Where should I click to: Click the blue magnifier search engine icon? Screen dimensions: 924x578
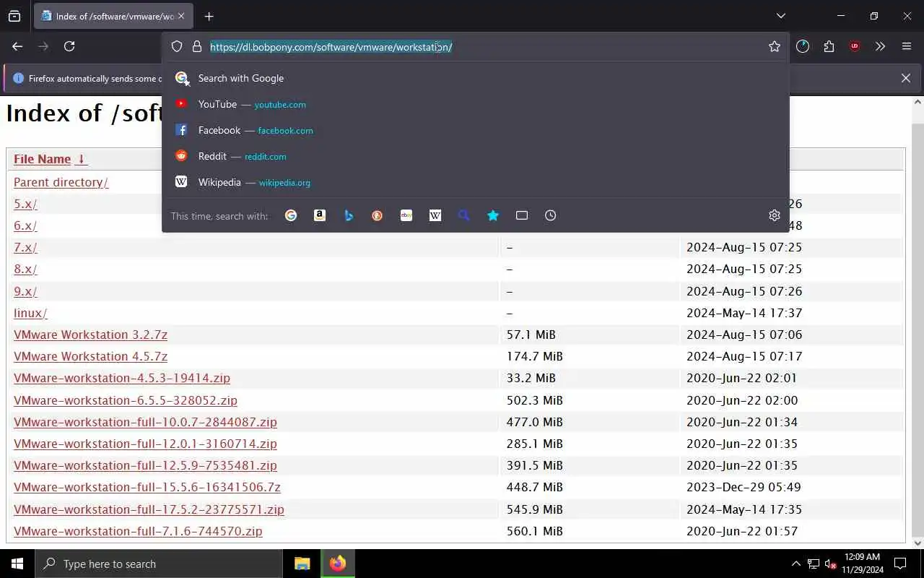click(x=464, y=215)
